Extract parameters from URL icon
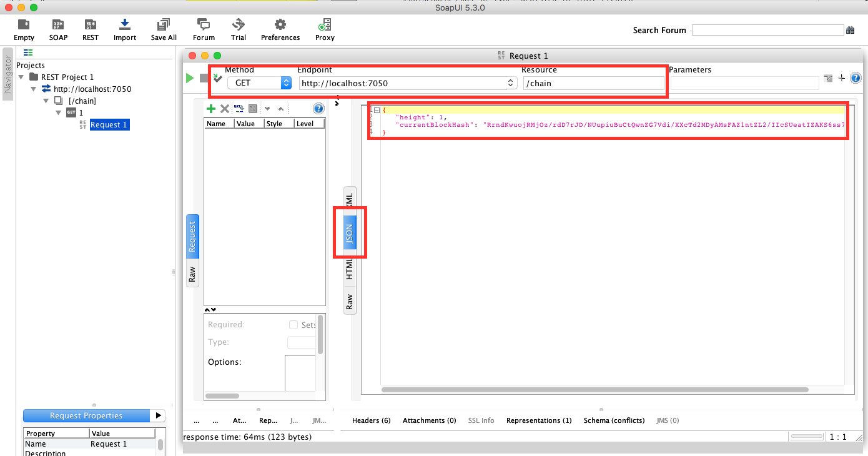The width and height of the screenshot is (868, 456). point(239,109)
